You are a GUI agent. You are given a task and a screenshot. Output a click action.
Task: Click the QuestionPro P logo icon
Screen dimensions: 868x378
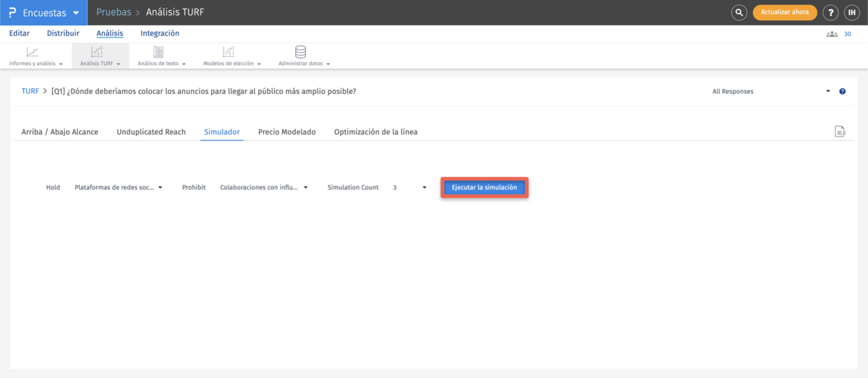[x=12, y=12]
